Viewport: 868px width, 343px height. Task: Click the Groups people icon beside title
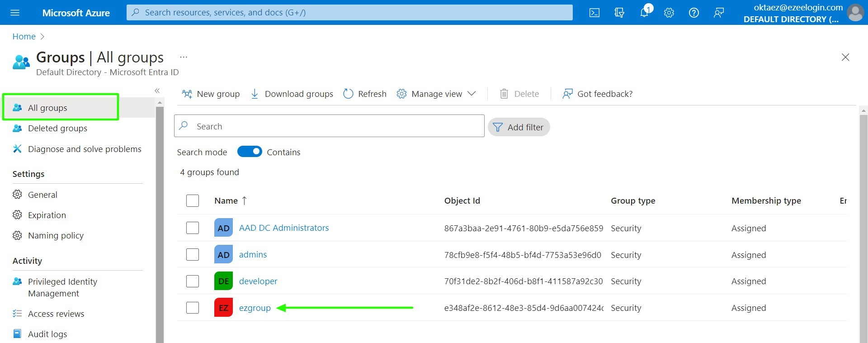[21, 62]
